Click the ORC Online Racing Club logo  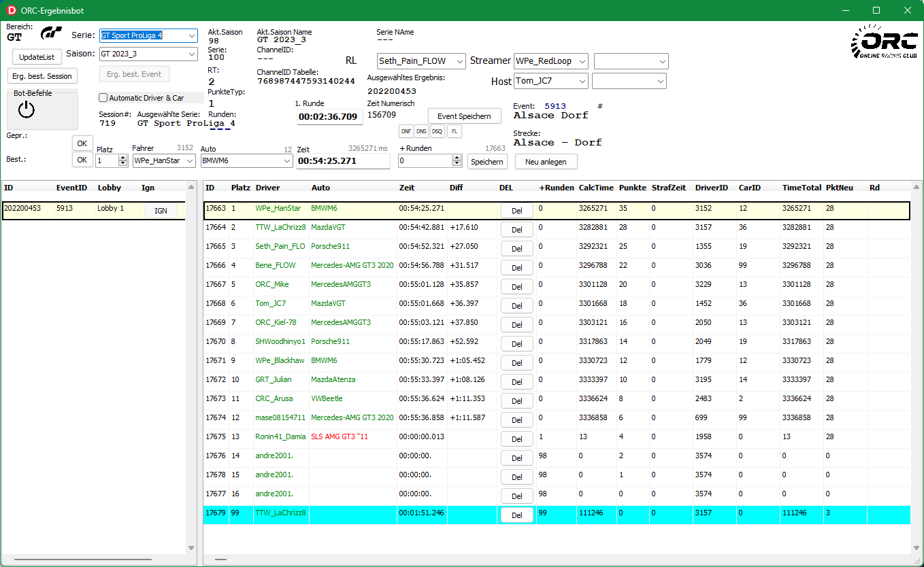click(x=882, y=42)
